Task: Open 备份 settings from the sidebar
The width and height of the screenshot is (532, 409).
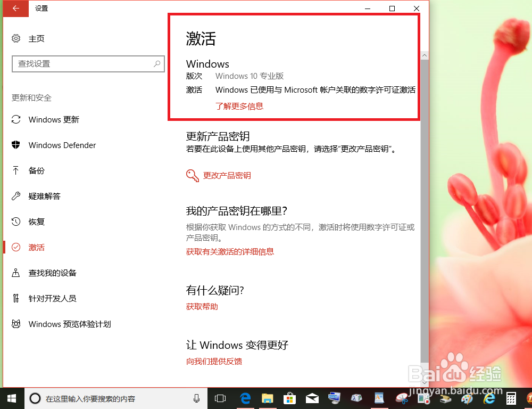Action: tap(36, 170)
